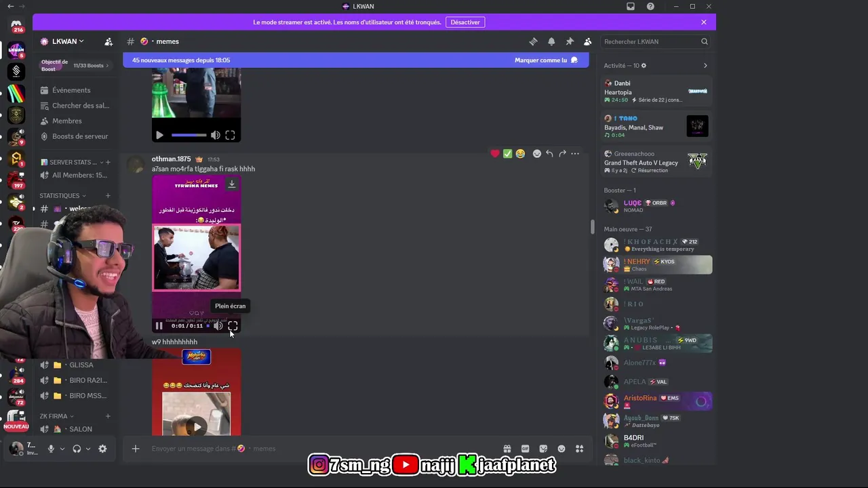Open the top video in full screen
This screenshot has width=868, height=488.
[x=230, y=135]
